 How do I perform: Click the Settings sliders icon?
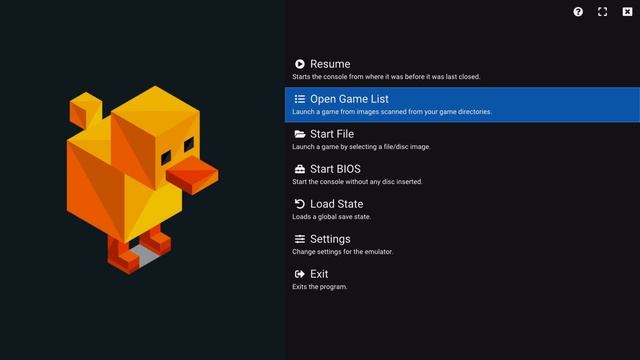click(x=300, y=239)
